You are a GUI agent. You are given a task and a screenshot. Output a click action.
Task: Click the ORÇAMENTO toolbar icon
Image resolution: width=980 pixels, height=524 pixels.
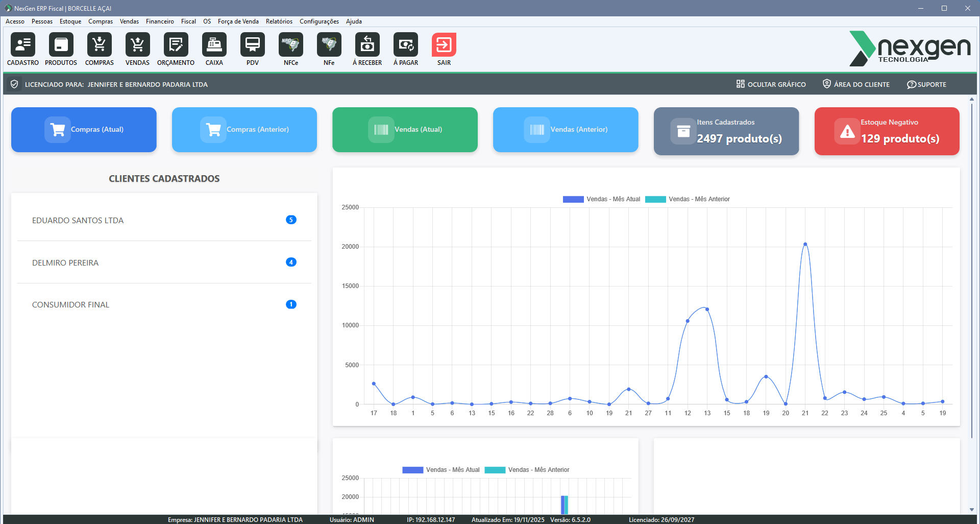(x=176, y=45)
